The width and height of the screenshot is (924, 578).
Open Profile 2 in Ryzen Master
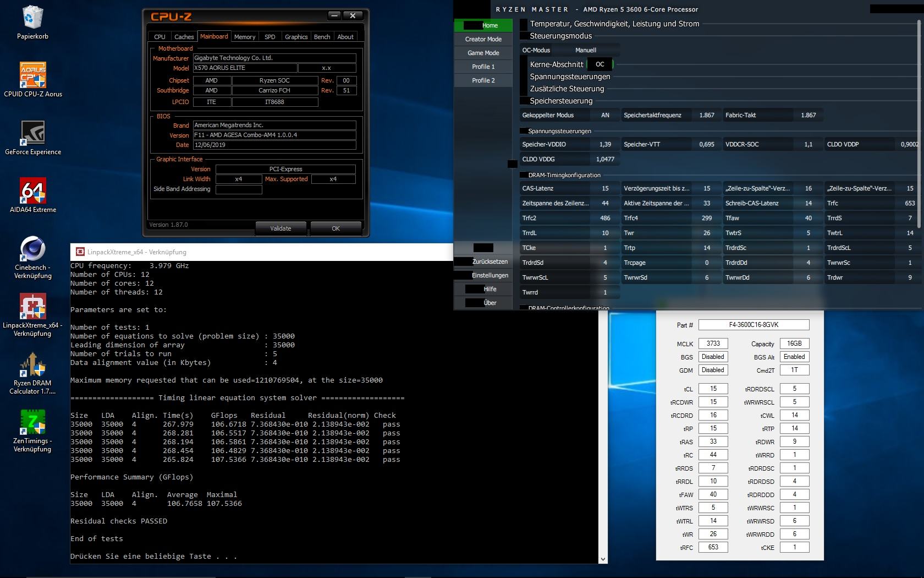483,80
